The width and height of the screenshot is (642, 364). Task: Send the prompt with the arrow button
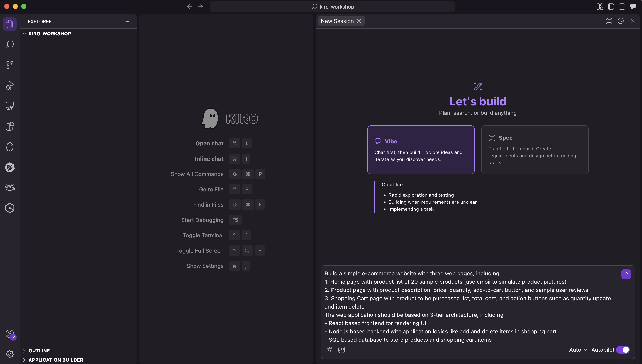tap(626, 274)
